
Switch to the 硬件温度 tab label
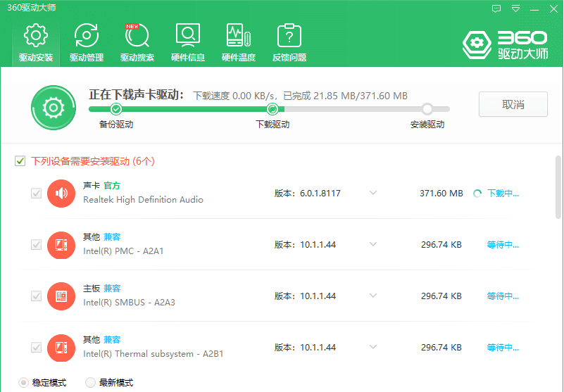239,58
